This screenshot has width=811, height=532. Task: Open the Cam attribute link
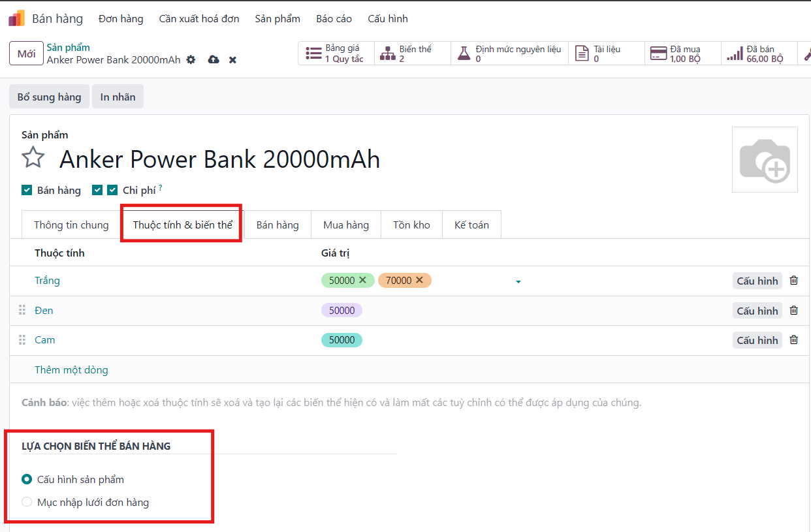[45, 339]
